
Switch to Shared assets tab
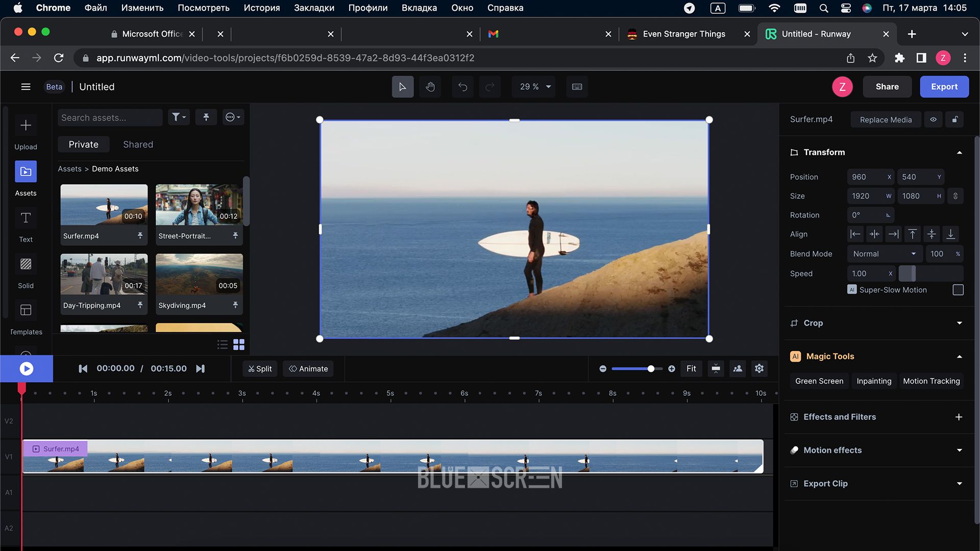[138, 144]
